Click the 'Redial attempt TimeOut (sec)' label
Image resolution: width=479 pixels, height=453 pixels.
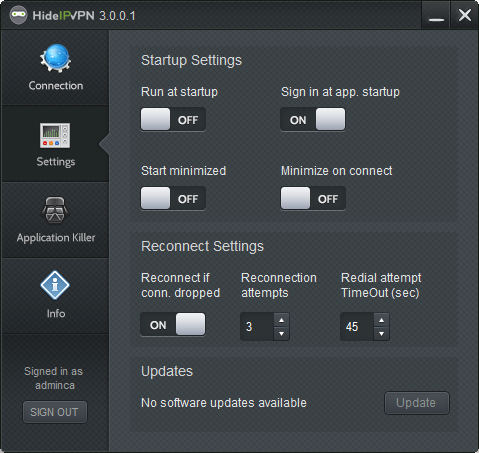pos(381,285)
